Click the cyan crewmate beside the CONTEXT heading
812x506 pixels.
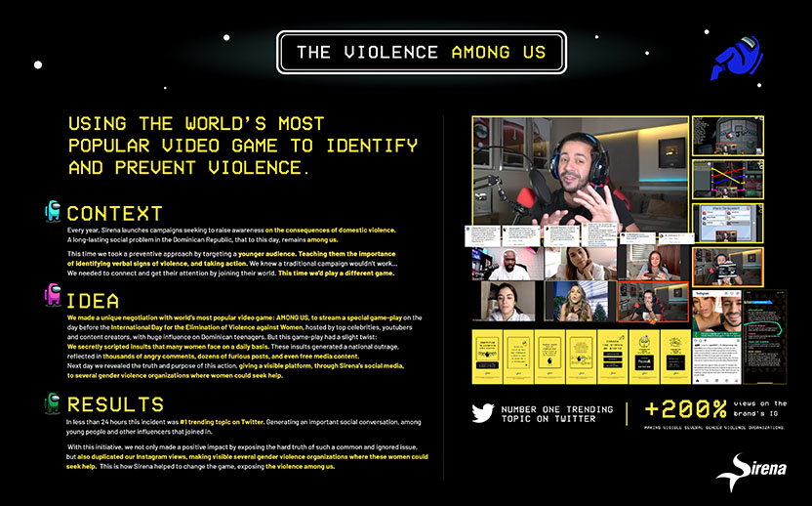pyautogui.click(x=53, y=212)
